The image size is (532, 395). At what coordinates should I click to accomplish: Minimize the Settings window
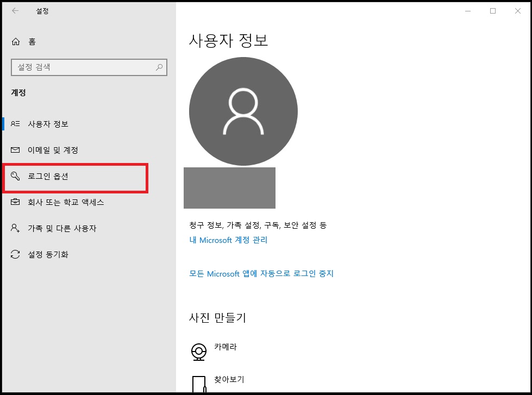pyautogui.click(x=468, y=11)
